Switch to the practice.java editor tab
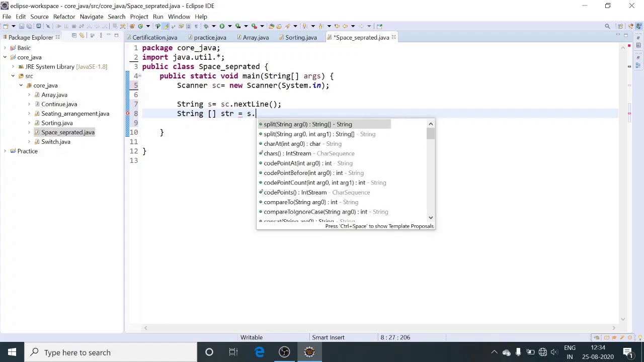Screen dimensions: 644x362 [207, 37]
